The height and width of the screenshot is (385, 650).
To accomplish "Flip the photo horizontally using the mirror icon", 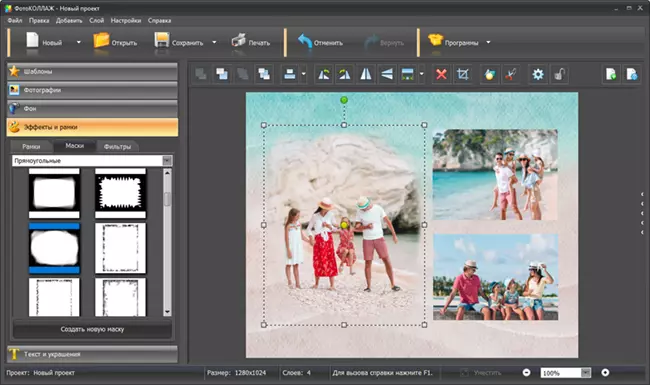I will tap(366, 75).
